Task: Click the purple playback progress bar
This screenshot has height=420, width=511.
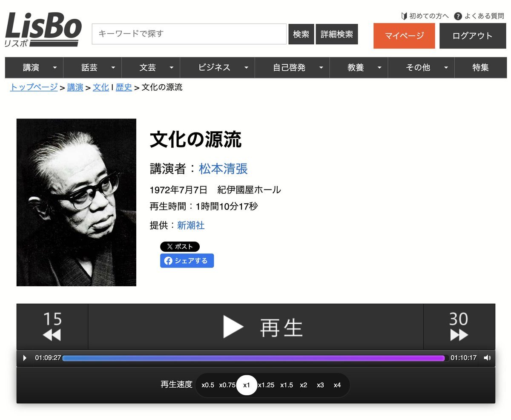Action: click(x=254, y=358)
